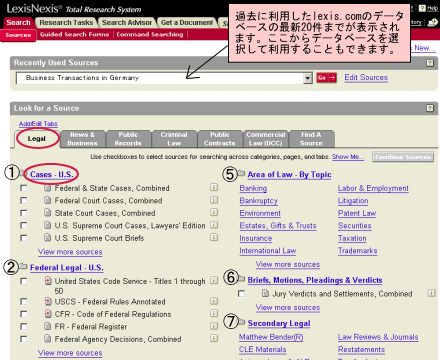The width and height of the screenshot is (440, 360).
Task: Click the Business Transactions in Germany source field
Action: coord(160,78)
